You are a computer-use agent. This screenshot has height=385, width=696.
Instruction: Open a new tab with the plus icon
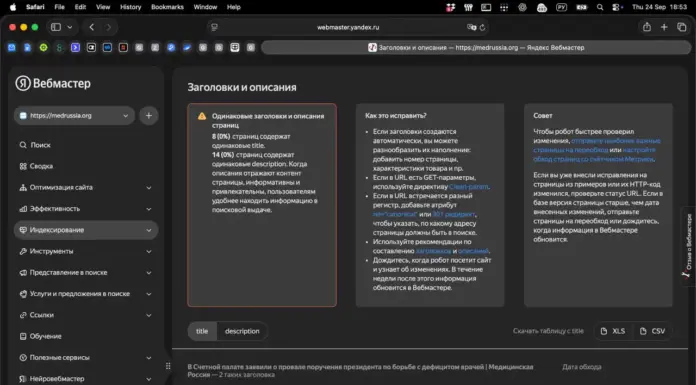(x=664, y=27)
